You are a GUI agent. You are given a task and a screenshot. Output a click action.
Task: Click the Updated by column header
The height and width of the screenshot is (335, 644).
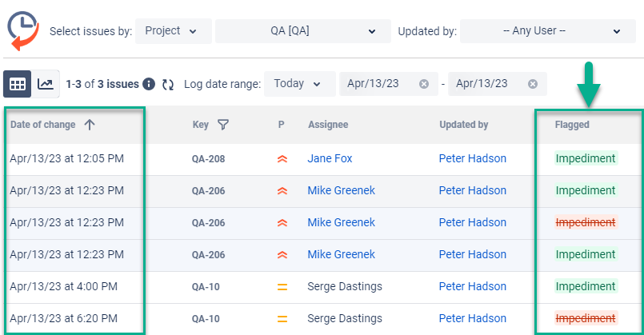(464, 125)
